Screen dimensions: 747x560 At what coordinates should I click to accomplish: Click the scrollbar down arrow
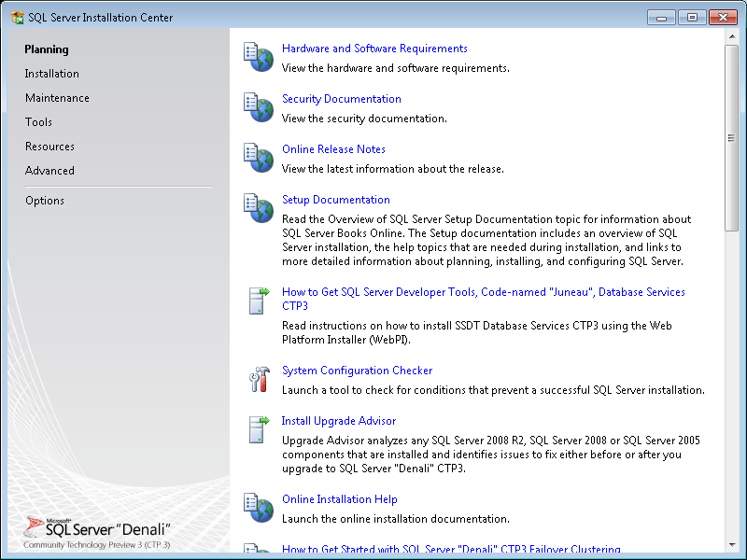coord(732,545)
